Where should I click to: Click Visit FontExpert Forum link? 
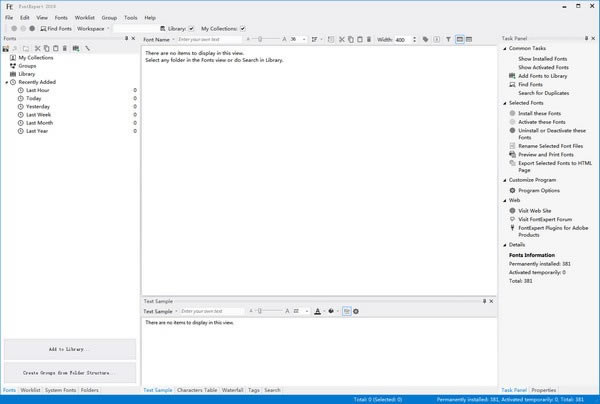[x=545, y=220]
